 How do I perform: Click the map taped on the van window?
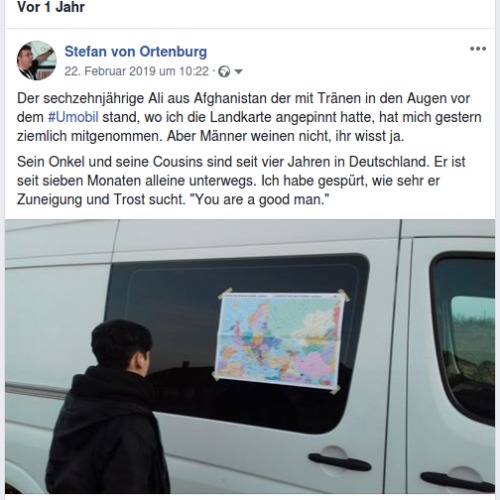279,340
